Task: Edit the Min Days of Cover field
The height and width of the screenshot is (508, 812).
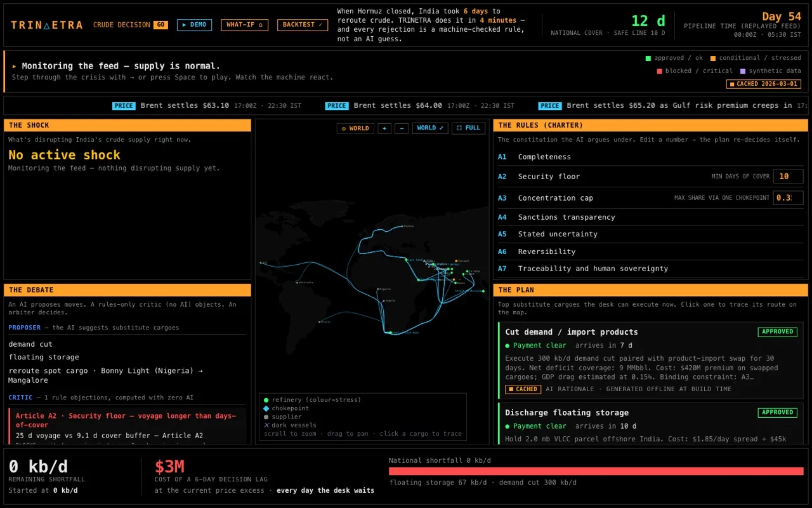Action: point(788,177)
